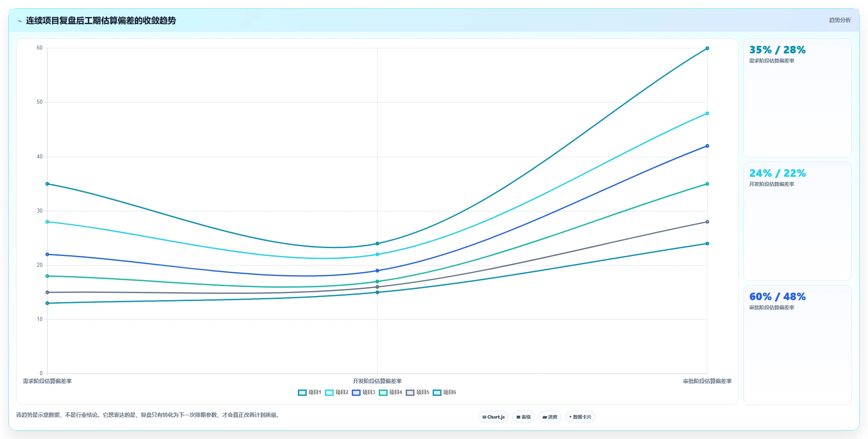The image size is (868, 439).
Task: Click the y-axis tick label 20
Action: (40, 265)
